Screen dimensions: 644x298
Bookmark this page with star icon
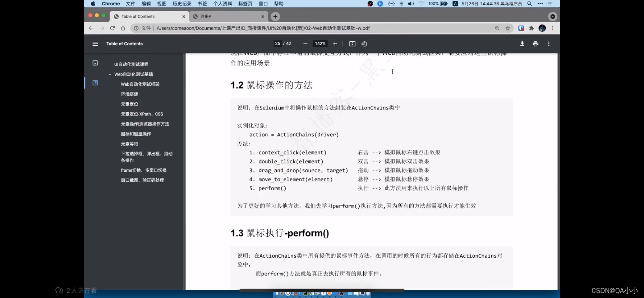pyautogui.click(x=508, y=28)
